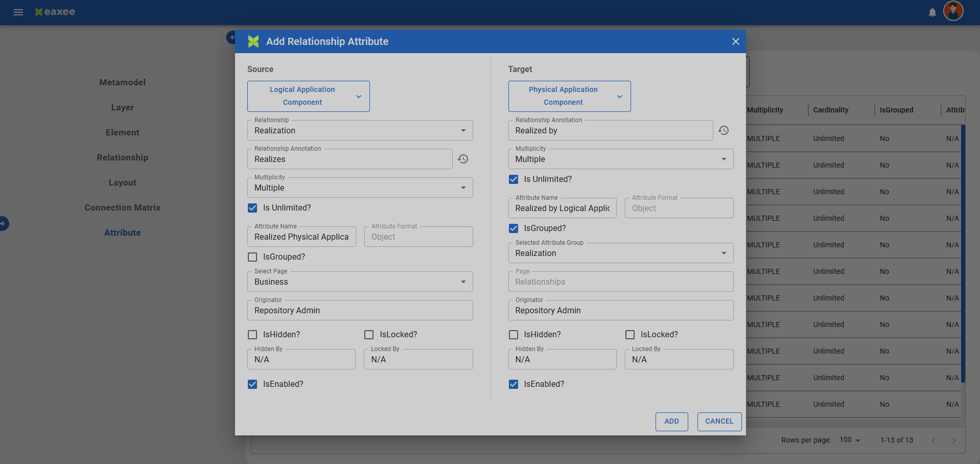Open Relationship in sidebar
980x464 pixels.
pos(123,157)
